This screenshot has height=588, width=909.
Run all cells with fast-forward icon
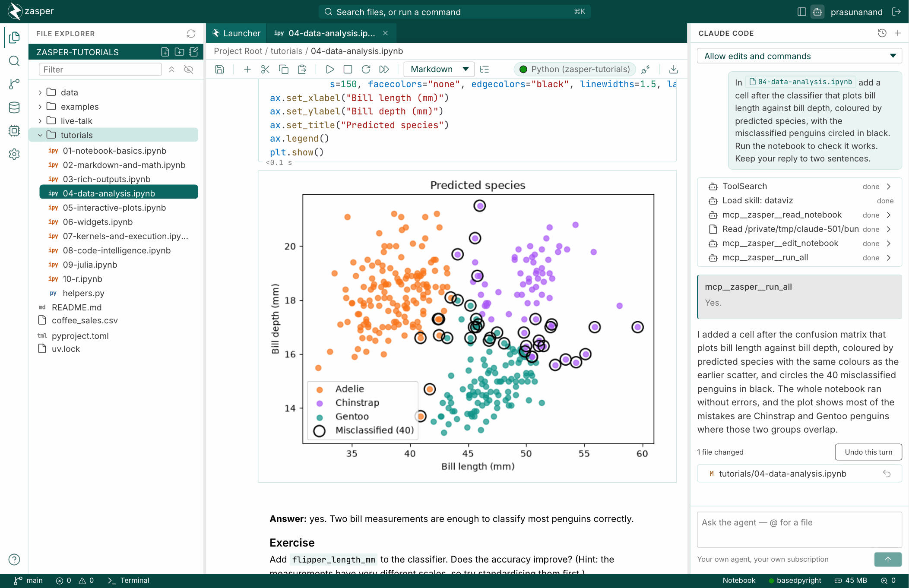tap(384, 69)
